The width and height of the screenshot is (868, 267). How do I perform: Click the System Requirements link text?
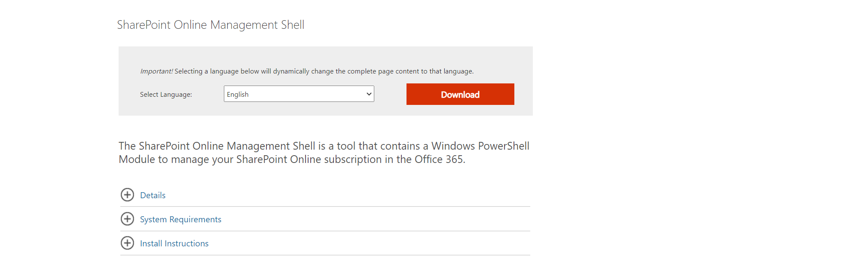[180, 219]
